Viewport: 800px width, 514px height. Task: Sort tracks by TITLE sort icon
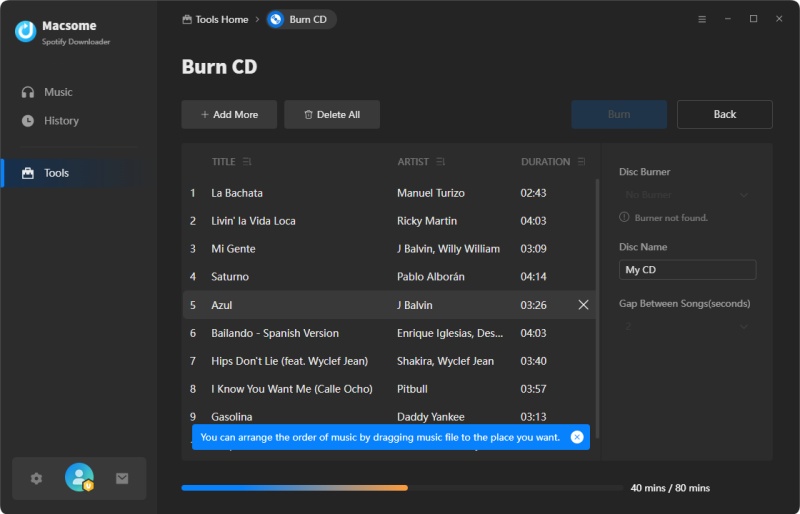(x=247, y=162)
